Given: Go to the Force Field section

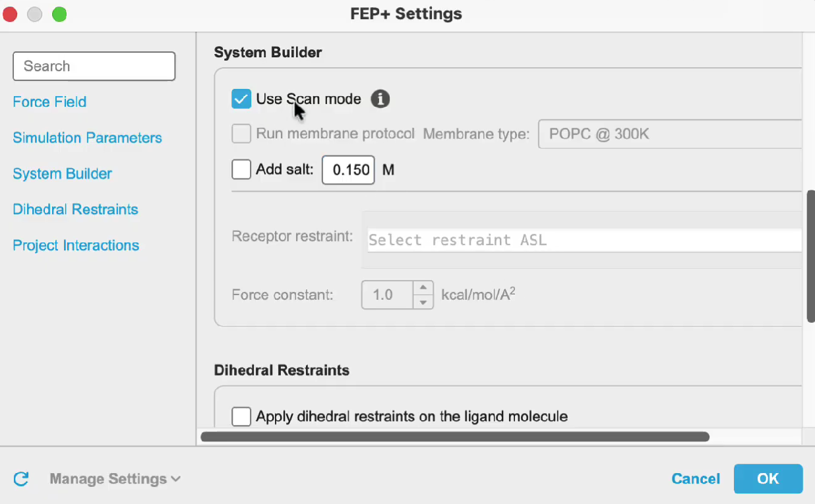Looking at the screenshot, I should click(49, 102).
